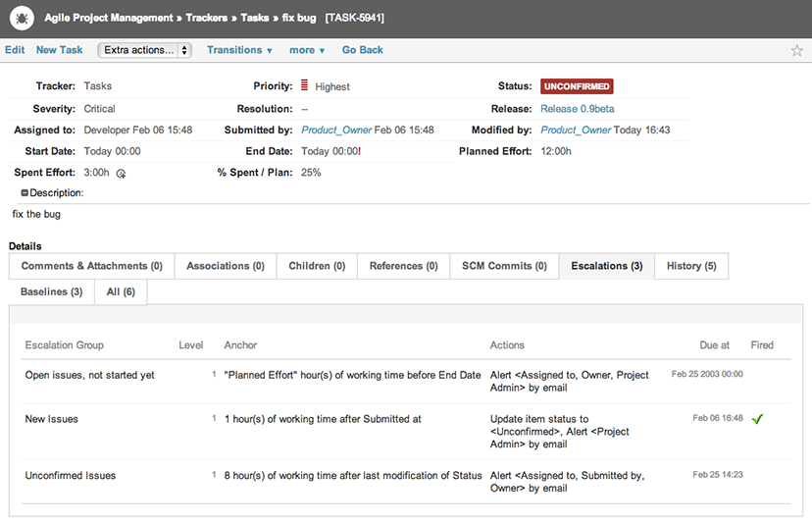The height and width of the screenshot is (523, 812).
Task: Open Agile Project Management breadcrumb
Action: 108,18
